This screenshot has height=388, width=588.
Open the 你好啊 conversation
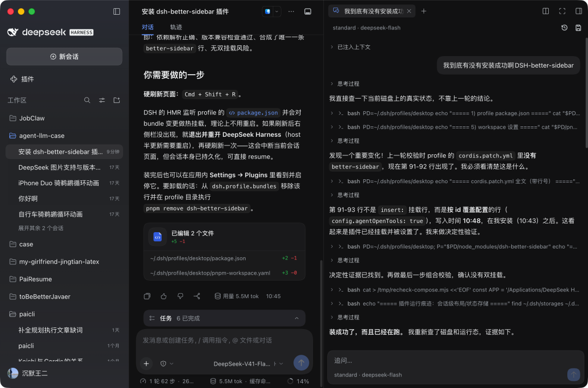click(64, 198)
